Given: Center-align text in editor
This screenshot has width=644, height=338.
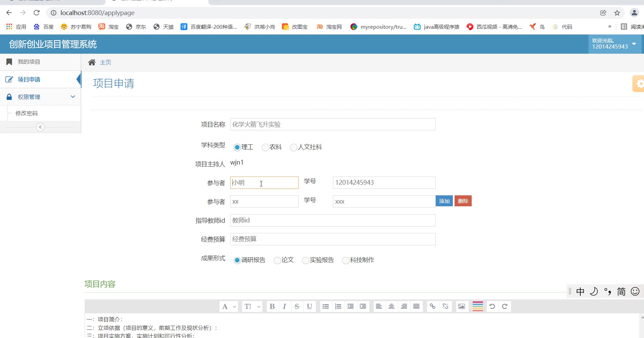Looking at the screenshot, I should click(x=392, y=307).
